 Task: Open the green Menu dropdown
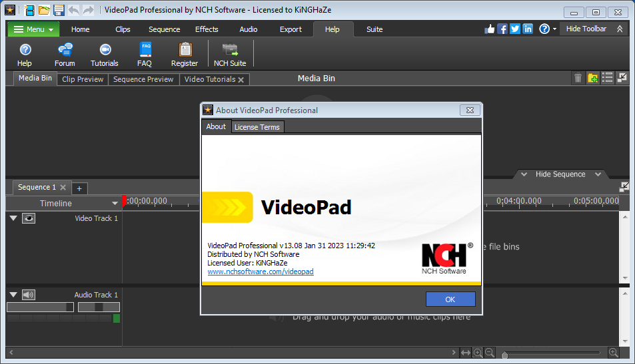(33, 29)
